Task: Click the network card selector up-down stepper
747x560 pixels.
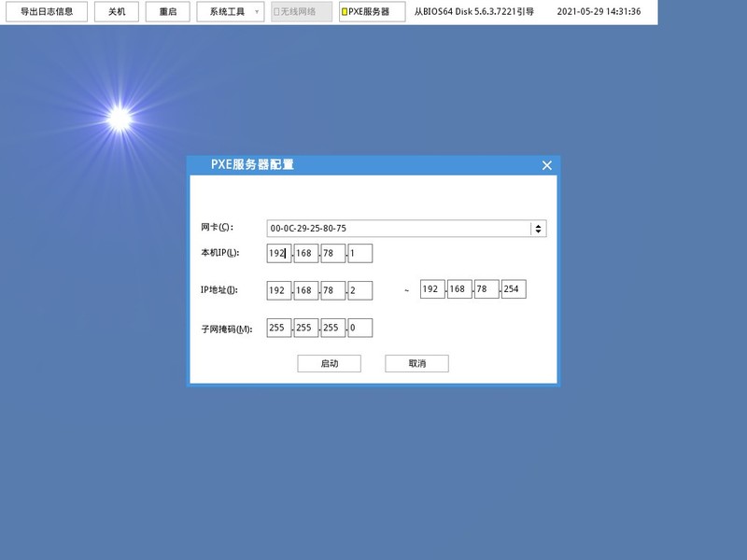Action: click(x=538, y=227)
